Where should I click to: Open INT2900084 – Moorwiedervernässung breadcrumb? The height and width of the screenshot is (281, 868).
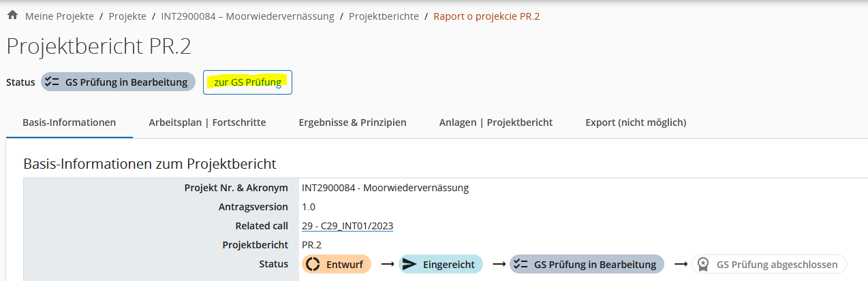coord(247,16)
